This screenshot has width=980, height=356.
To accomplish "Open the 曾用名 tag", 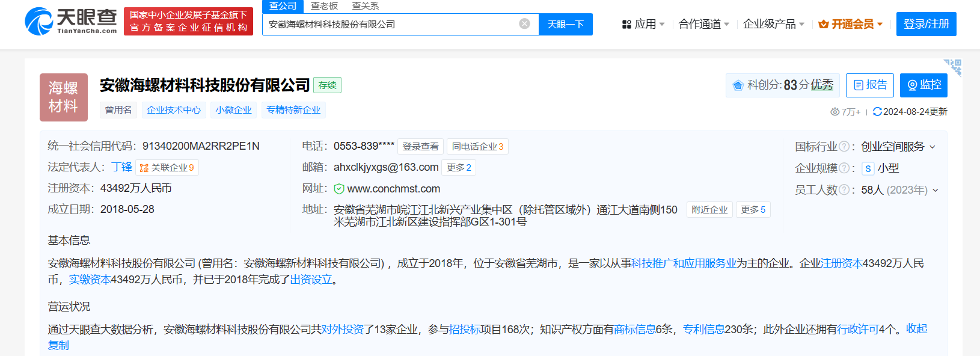I will point(118,110).
